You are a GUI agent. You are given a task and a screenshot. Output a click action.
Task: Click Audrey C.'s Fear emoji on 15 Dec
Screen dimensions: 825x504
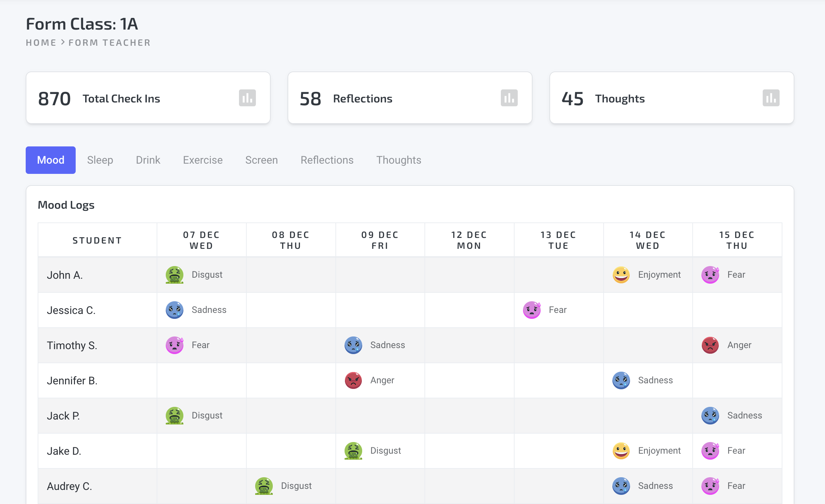tap(710, 486)
